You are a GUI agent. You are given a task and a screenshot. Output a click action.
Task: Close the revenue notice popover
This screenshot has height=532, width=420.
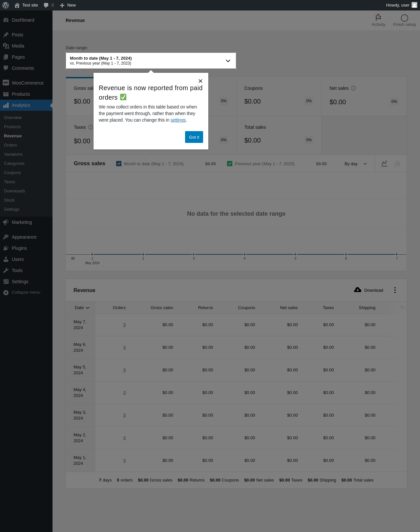tap(200, 81)
